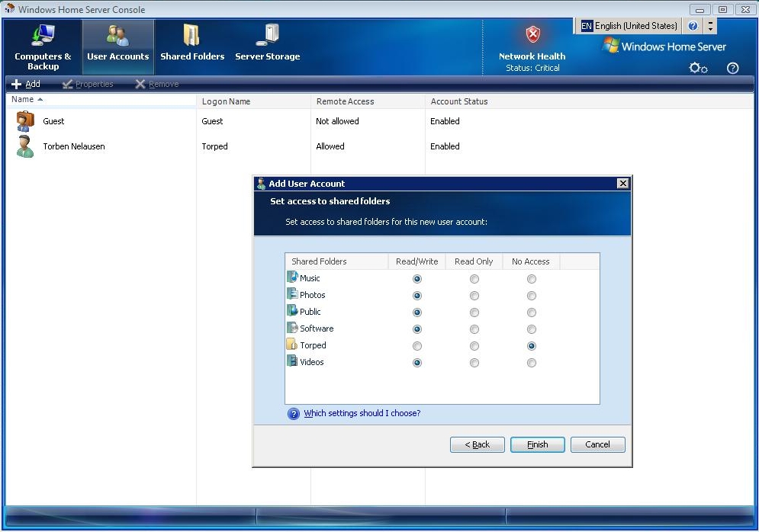Click the Back button in wizard
Image resolution: width=759 pixels, height=532 pixels.
(478, 444)
